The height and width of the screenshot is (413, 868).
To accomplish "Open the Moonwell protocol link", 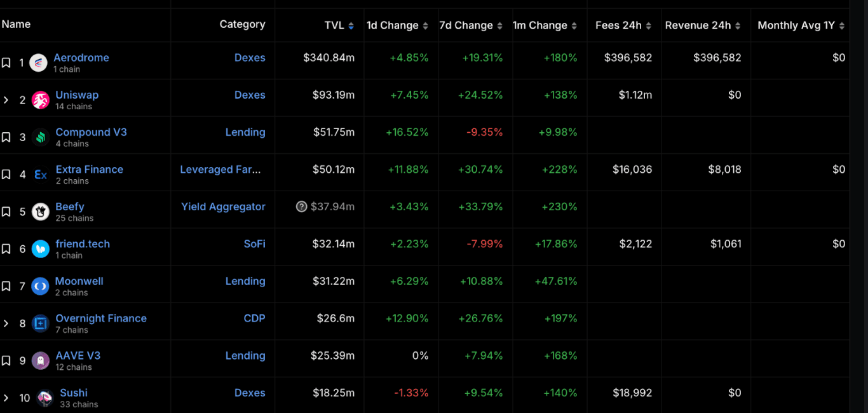I will pyautogui.click(x=79, y=281).
